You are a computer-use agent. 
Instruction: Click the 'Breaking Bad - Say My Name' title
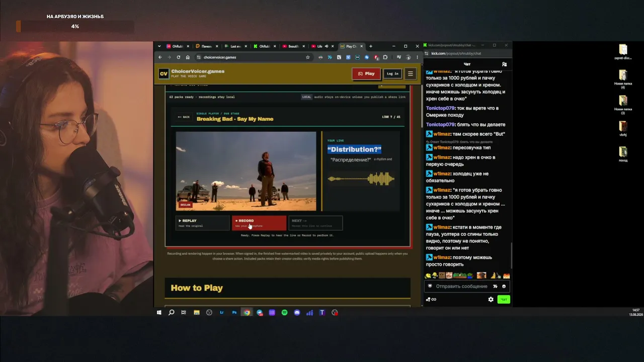pos(235,119)
